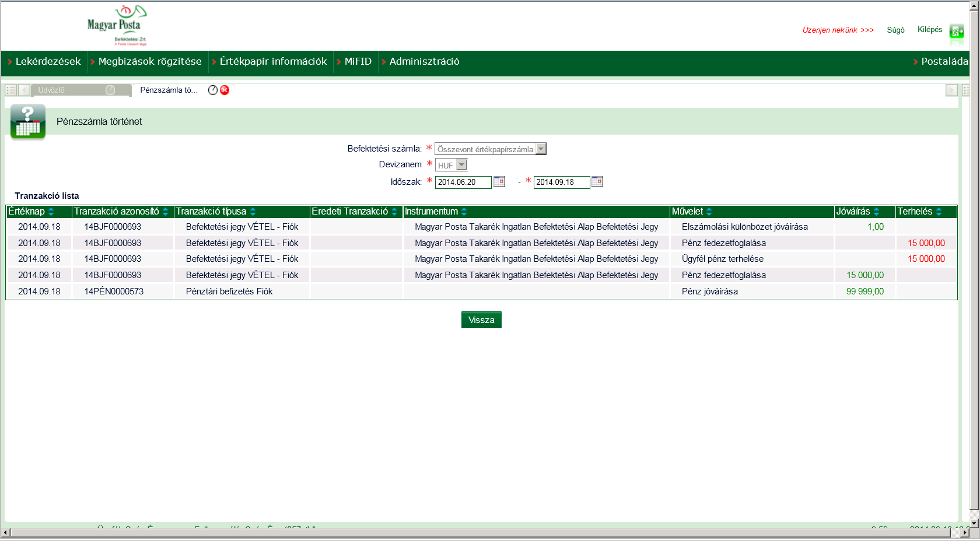Image resolution: width=980 pixels, height=541 pixels.
Task: Open the tab list icon at far right
Action: point(965,90)
